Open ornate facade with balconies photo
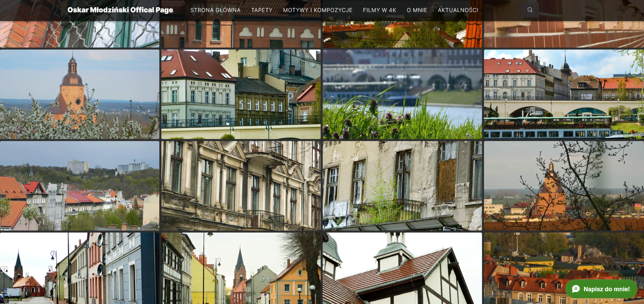The height and width of the screenshot is (304, 644). 241,186
